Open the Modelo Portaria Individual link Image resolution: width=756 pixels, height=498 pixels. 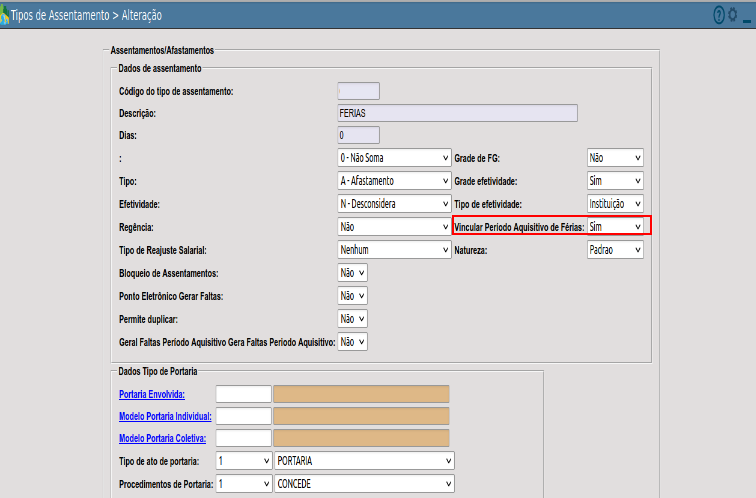(165, 416)
